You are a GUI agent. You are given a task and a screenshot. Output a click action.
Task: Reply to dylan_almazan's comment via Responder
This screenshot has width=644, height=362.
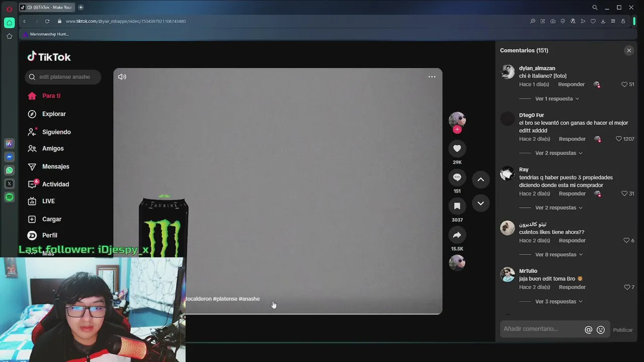571,84
